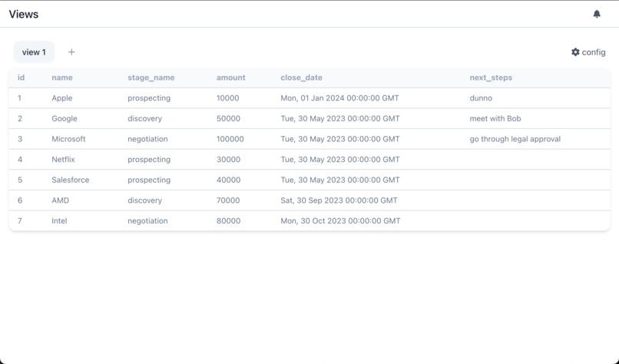Click id 4 in Netflix row
The width and height of the screenshot is (619, 364).
tap(20, 160)
